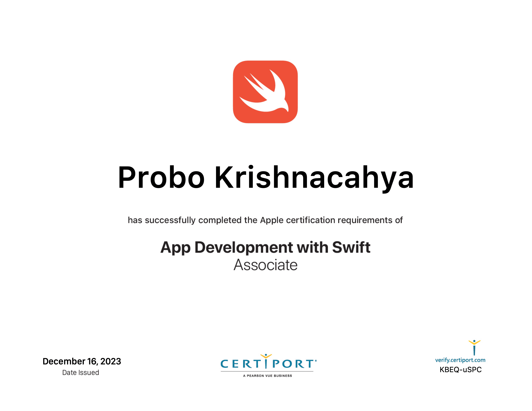This screenshot has width=532, height=411.
Task: Click the Associate level text
Action: pos(266,265)
